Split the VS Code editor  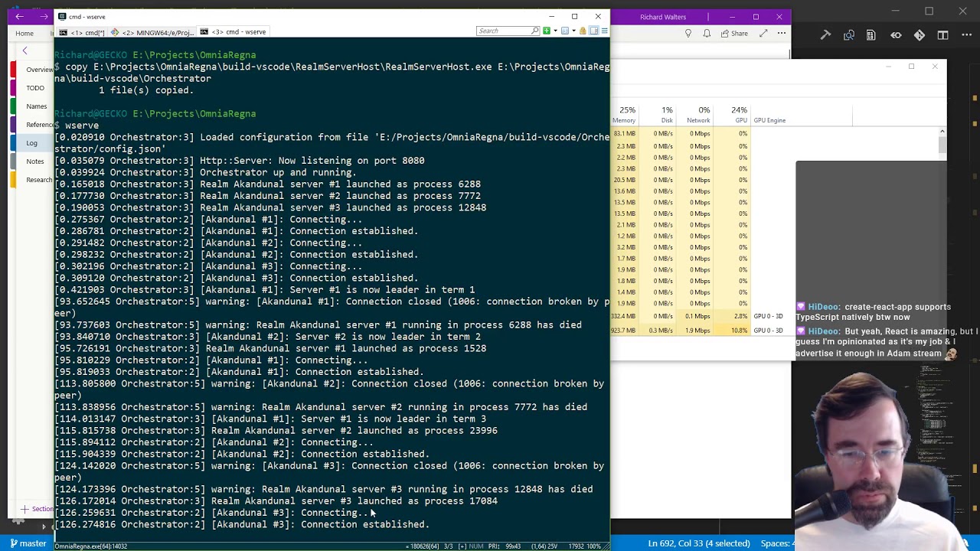pos(942,35)
